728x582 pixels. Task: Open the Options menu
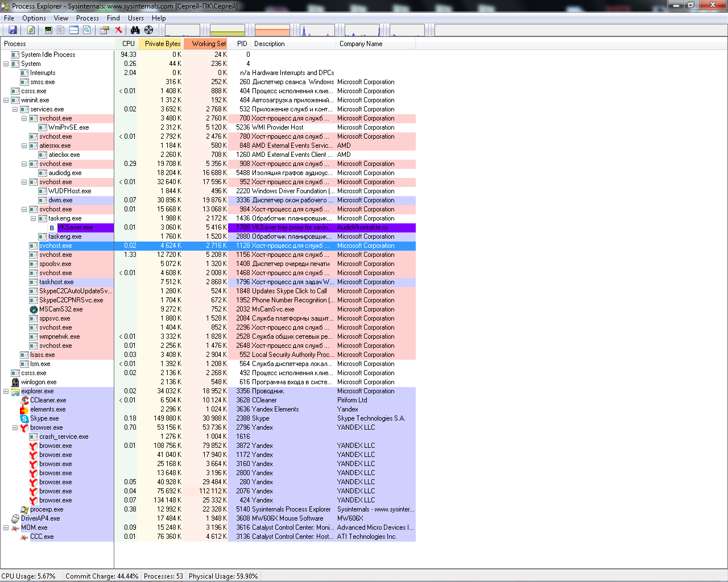point(34,18)
